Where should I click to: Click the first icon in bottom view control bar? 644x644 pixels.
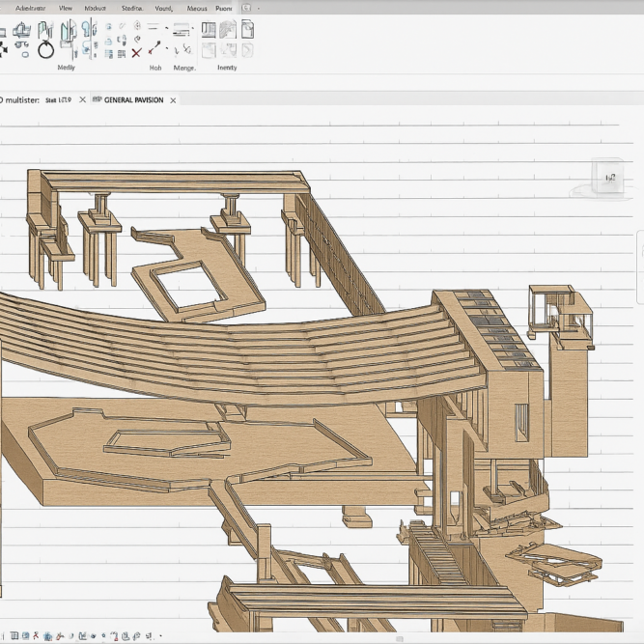(x=14, y=636)
